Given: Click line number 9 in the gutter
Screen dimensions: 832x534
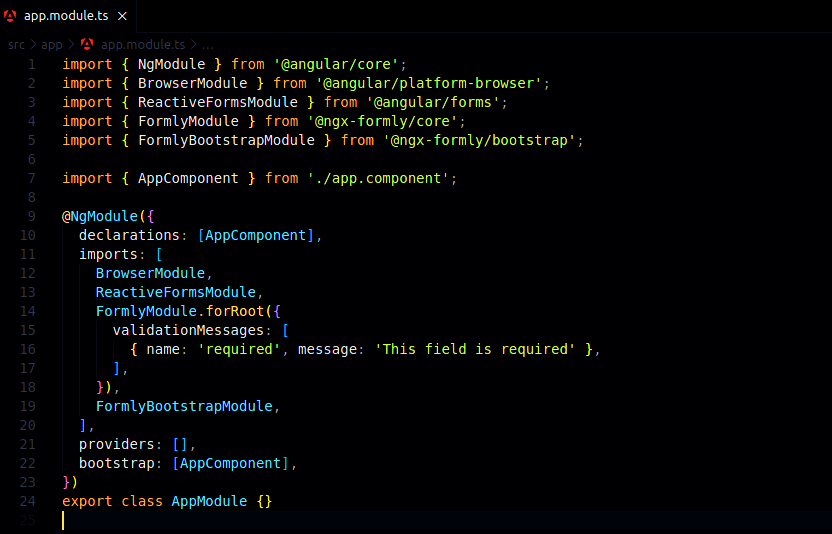Looking at the screenshot, I should pyautogui.click(x=32, y=216).
